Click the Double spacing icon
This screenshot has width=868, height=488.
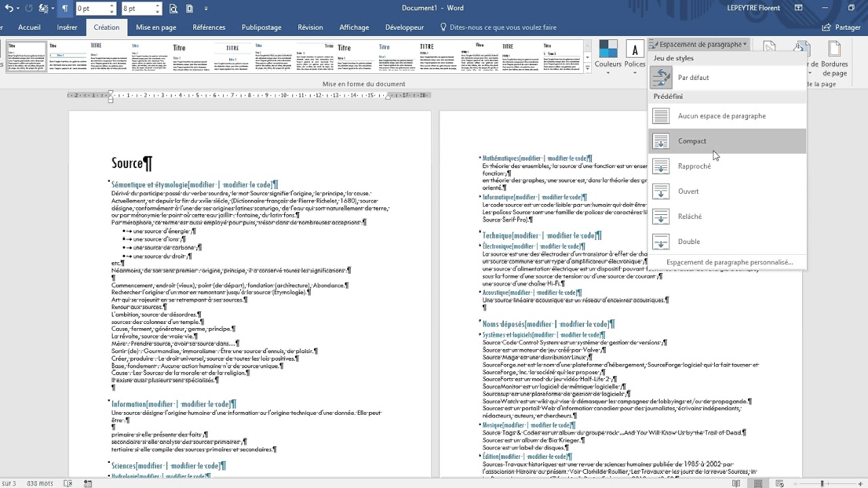point(660,241)
